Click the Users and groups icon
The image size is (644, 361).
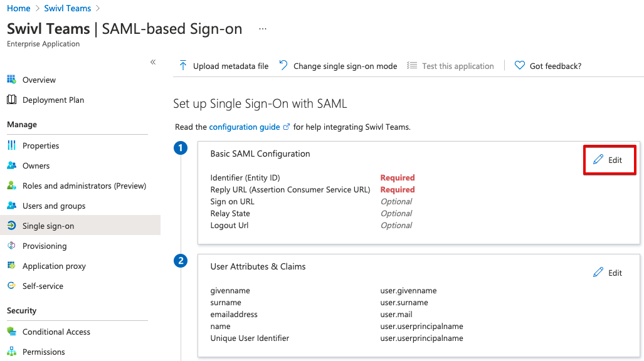(11, 206)
